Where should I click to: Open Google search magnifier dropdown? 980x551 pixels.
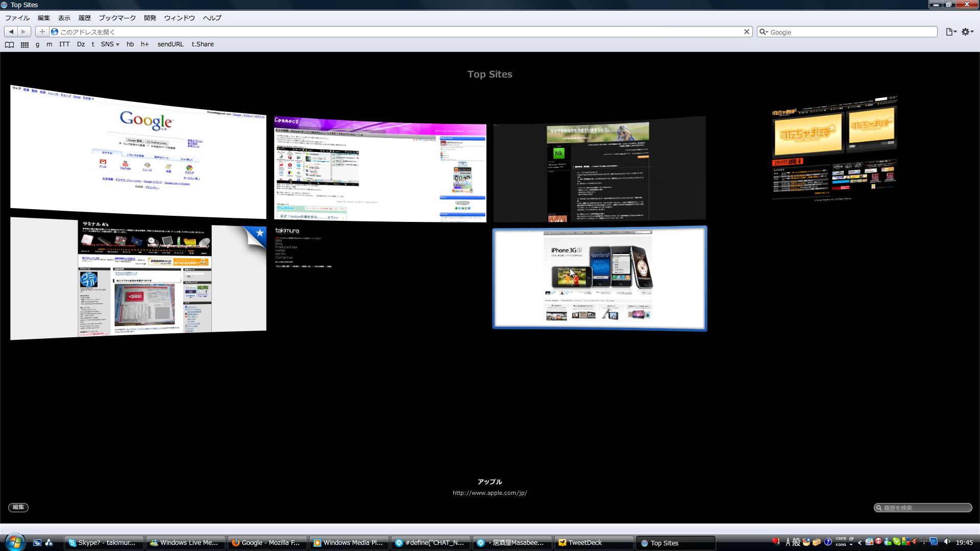coord(764,32)
